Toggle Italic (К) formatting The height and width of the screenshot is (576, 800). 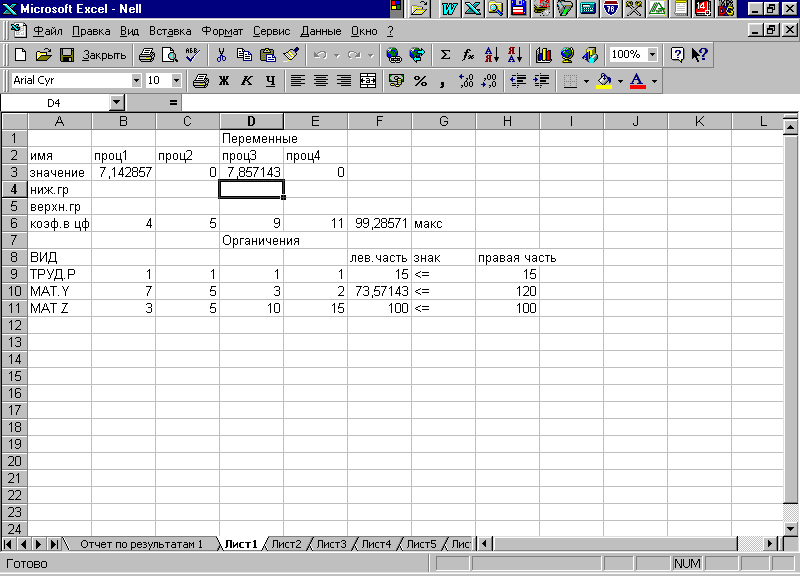[247, 81]
